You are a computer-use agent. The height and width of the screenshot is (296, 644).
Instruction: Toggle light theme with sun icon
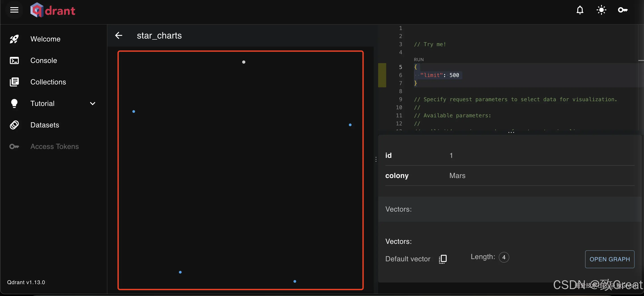(x=601, y=10)
